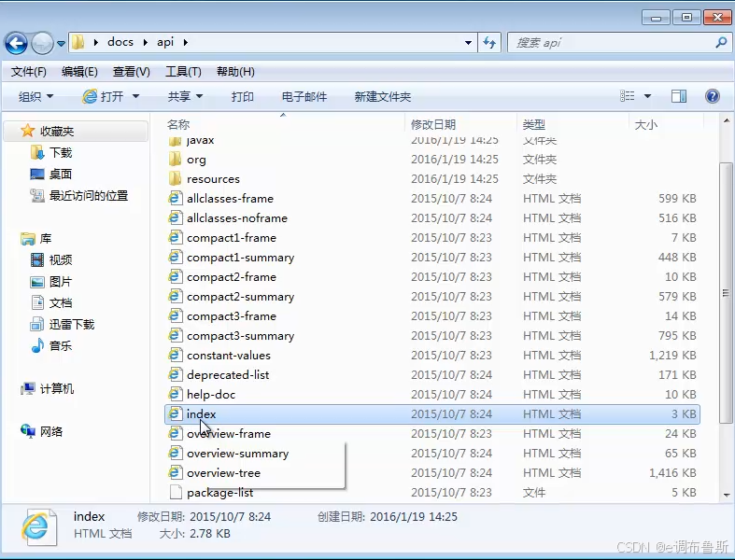
Task: Expand the arrow after docs in address bar
Action: [146, 42]
